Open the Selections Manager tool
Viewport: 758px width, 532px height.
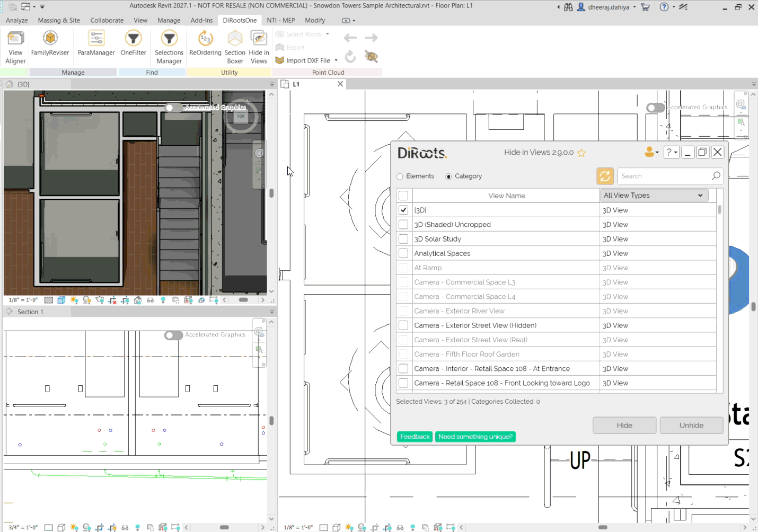pos(169,47)
